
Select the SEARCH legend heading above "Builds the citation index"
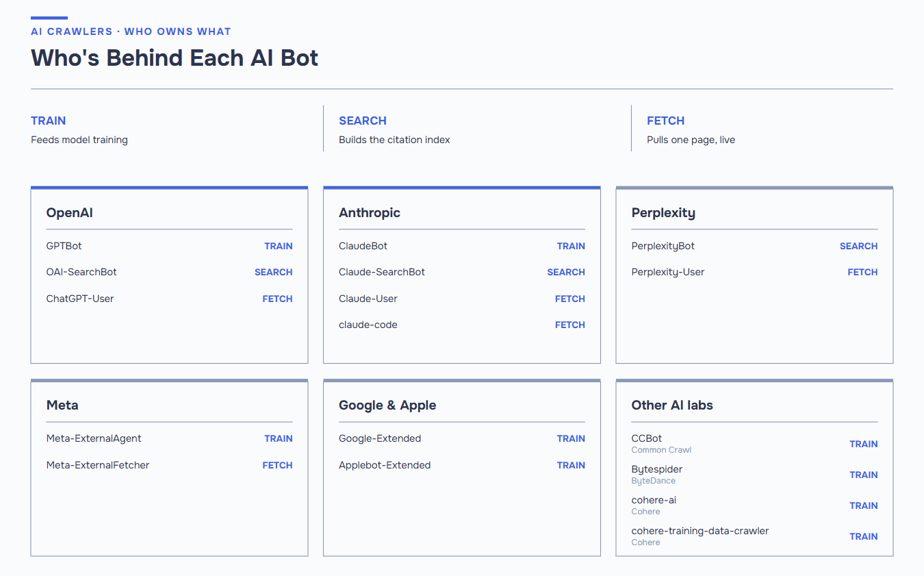[363, 121]
